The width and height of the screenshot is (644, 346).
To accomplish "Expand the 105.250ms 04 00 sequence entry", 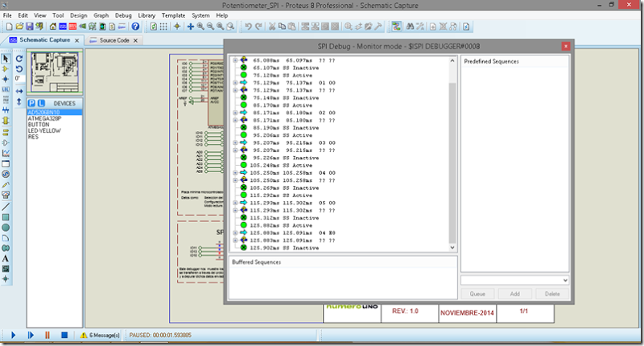I will [234, 173].
